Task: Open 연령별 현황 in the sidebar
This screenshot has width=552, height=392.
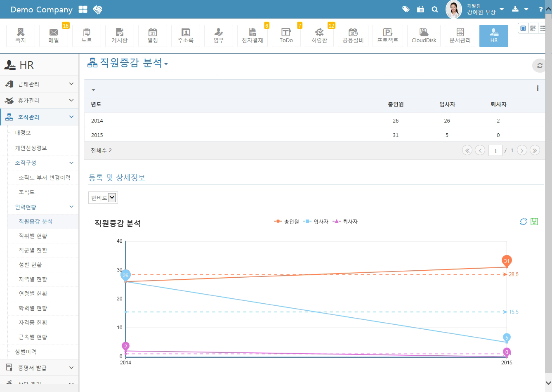Action: pos(33,294)
